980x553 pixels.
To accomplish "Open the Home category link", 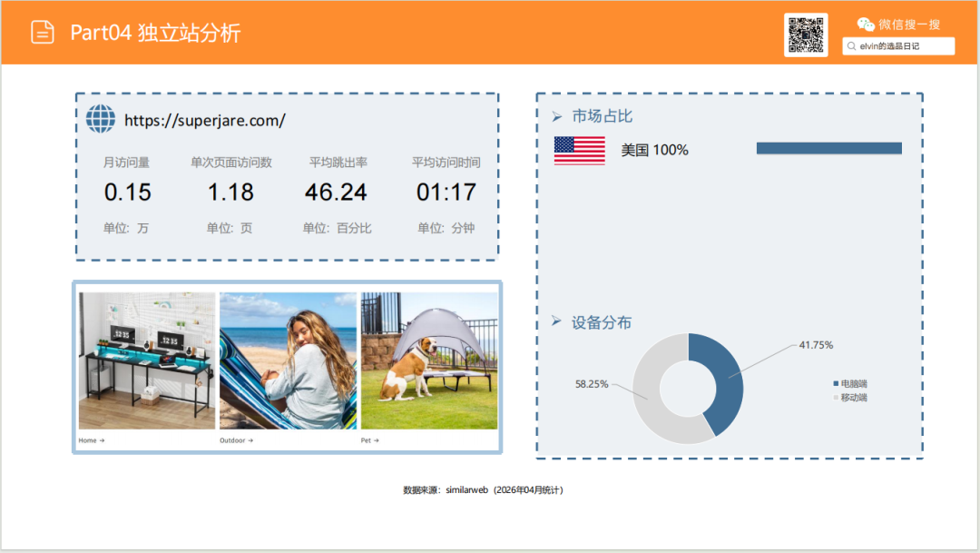I will click(x=91, y=440).
